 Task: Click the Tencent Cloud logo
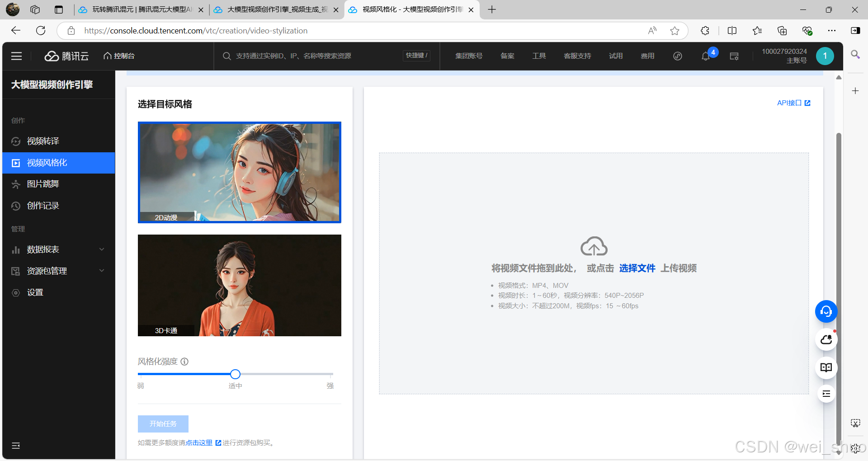point(66,56)
